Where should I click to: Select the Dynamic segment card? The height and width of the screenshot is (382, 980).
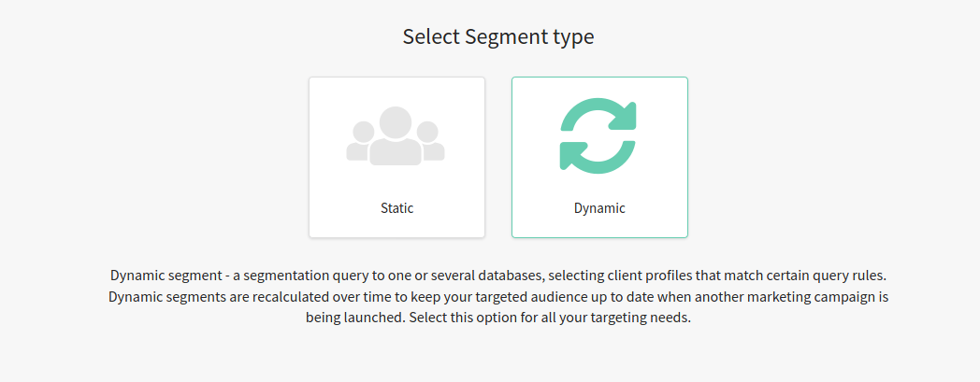tap(599, 157)
